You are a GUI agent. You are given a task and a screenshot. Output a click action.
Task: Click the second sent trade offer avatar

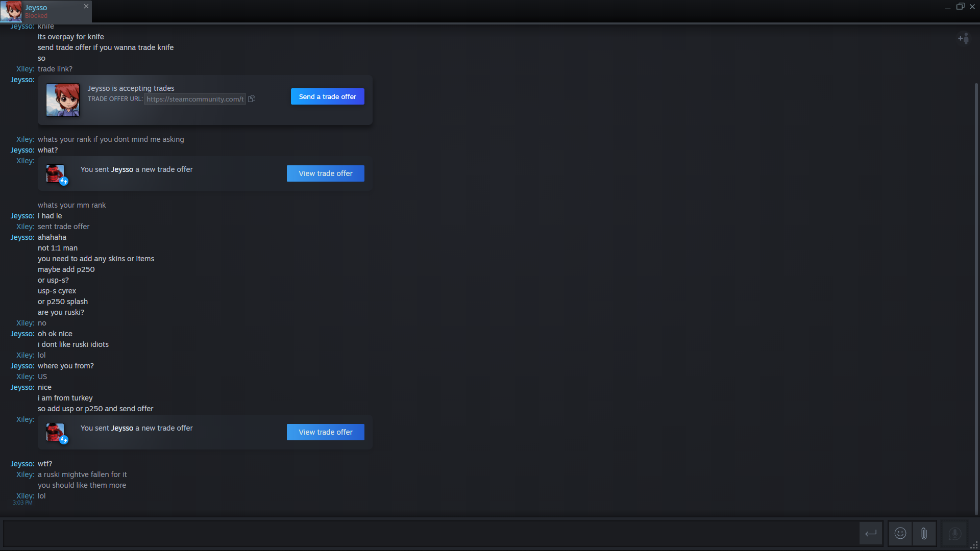(56, 433)
